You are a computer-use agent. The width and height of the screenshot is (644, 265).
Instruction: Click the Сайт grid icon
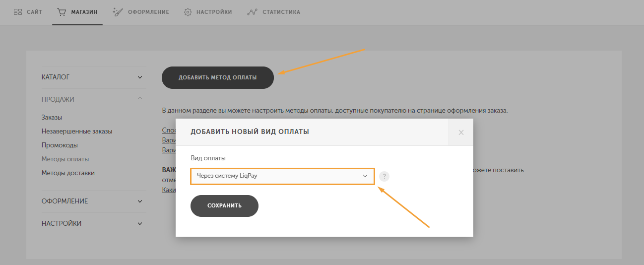17,12
